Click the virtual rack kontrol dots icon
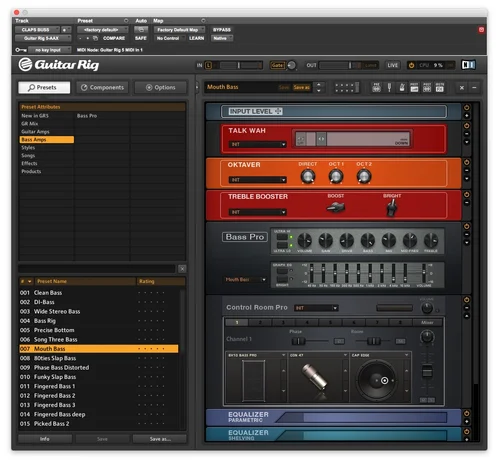500x464 pixels. (x=347, y=88)
